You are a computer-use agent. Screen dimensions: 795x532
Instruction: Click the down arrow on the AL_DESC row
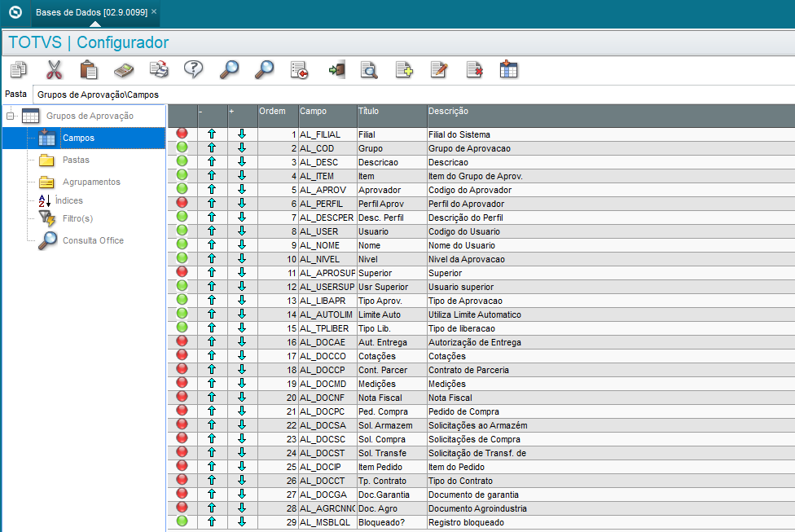tap(242, 162)
